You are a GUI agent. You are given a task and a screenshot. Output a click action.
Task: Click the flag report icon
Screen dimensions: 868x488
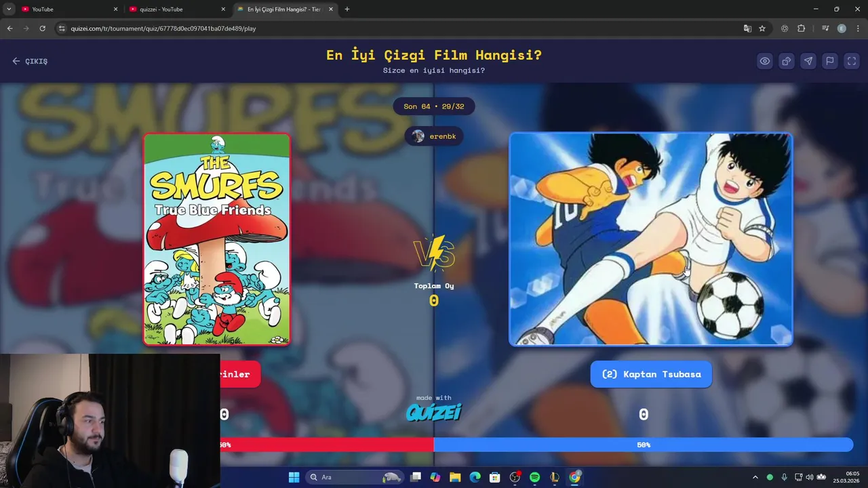(830, 61)
